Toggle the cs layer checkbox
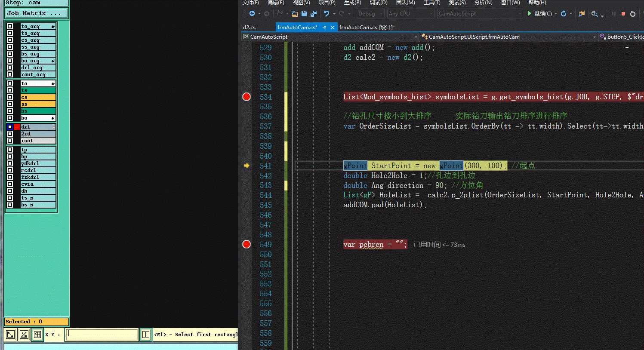This screenshot has width=644, height=350. tap(10, 97)
